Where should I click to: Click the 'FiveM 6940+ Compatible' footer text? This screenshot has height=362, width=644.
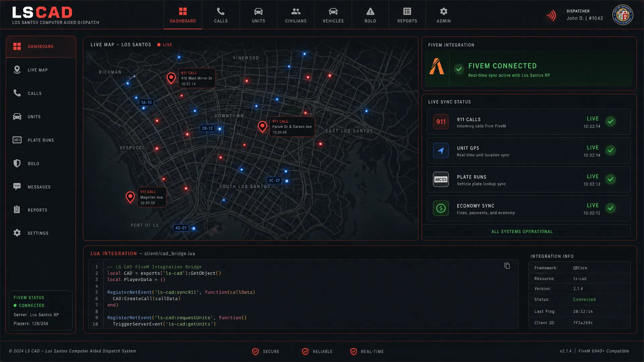point(604,351)
